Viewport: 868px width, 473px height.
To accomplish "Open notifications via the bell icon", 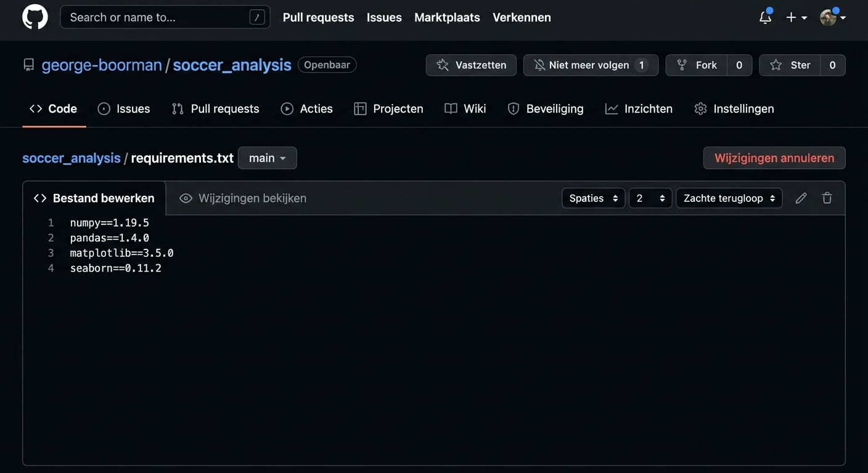I will (764, 17).
